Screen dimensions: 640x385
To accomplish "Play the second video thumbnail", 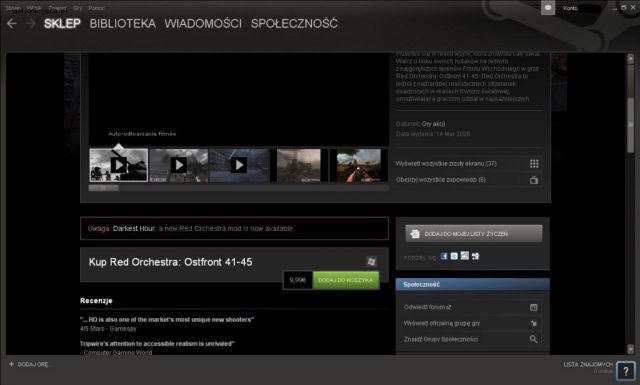I will (x=179, y=165).
